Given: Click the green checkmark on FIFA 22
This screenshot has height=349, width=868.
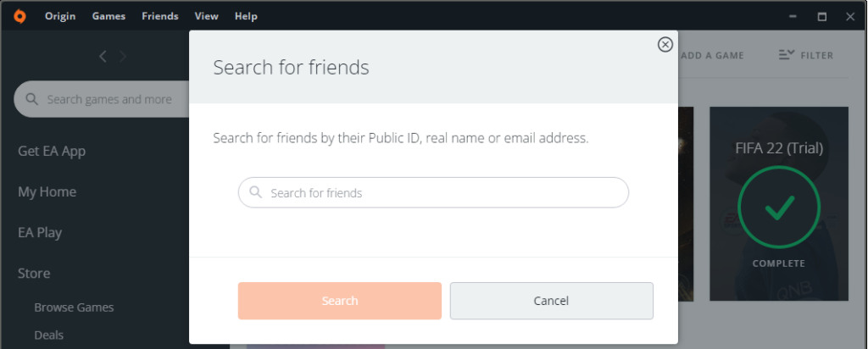Looking at the screenshot, I should [x=779, y=208].
